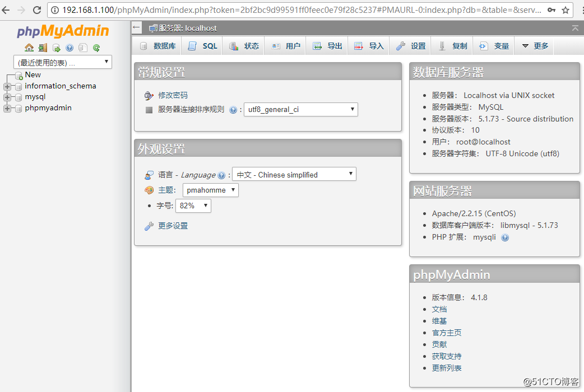Click the 修改密码 link

(173, 95)
